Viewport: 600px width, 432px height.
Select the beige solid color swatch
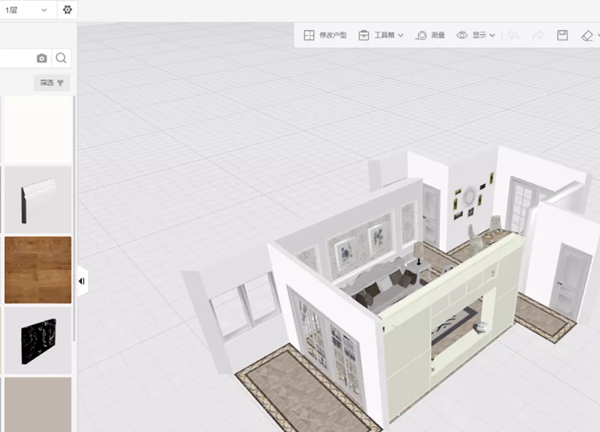click(x=38, y=404)
